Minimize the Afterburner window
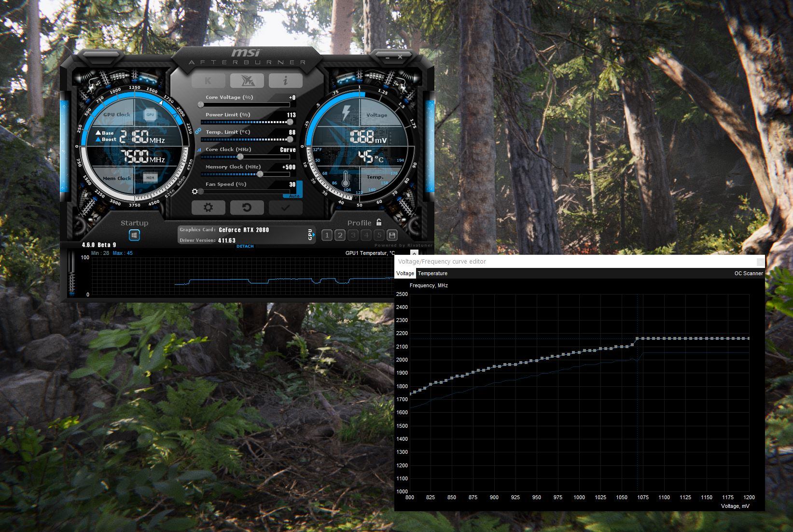The image size is (793, 532). [x=387, y=57]
